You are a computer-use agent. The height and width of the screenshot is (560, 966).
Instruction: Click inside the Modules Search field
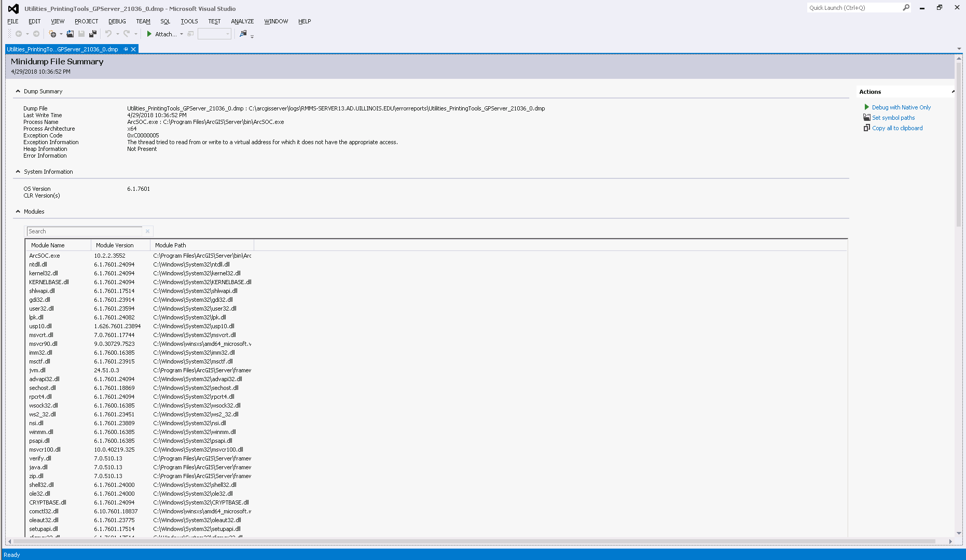pyautogui.click(x=85, y=231)
